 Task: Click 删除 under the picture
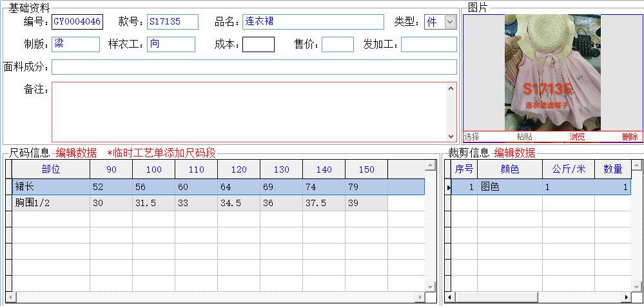click(630, 137)
